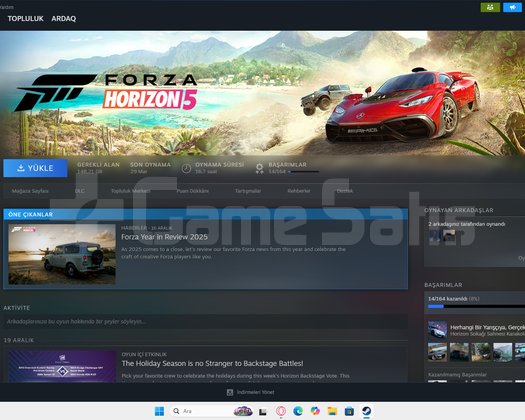The width and height of the screenshot is (525, 420).
Task: Click the 19 ARALIK date label
Action: pyautogui.click(x=19, y=340)
